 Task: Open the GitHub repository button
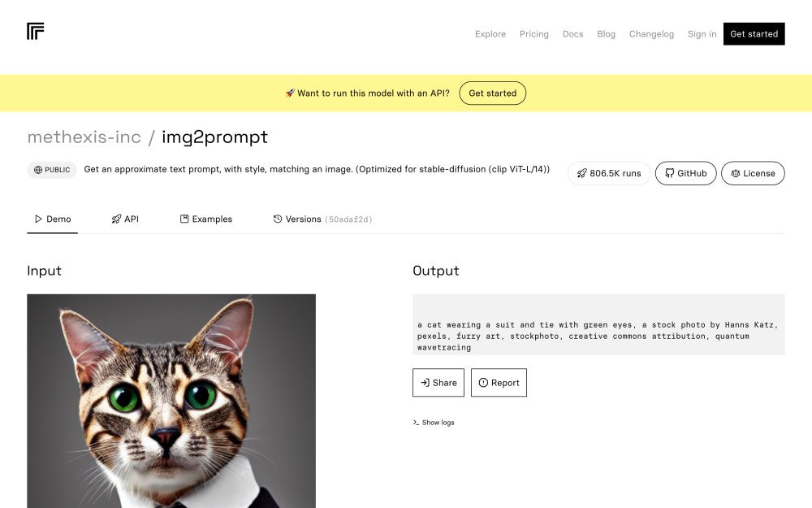pyautogui.click(x=685, y=173)
